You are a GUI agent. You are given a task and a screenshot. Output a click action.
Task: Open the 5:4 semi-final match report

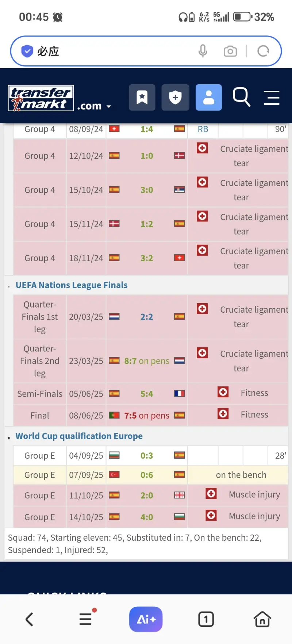147,394
